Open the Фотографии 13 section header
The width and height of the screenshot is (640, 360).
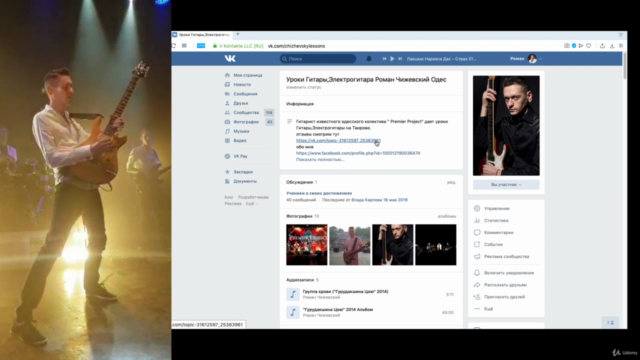pos(302,216)
